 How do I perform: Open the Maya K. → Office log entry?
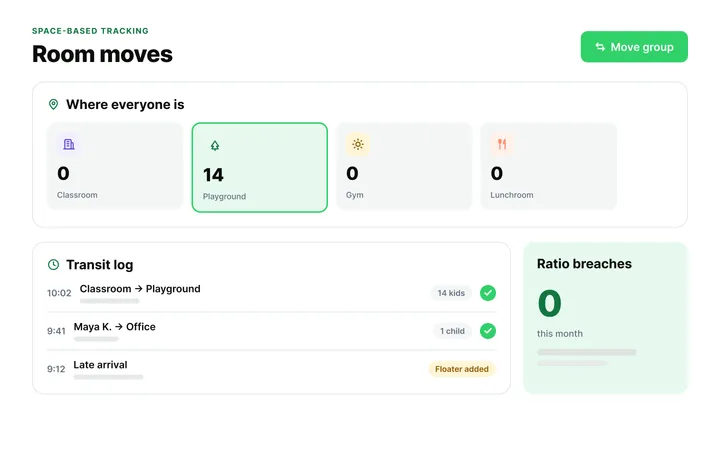click(x=271, y=331)
